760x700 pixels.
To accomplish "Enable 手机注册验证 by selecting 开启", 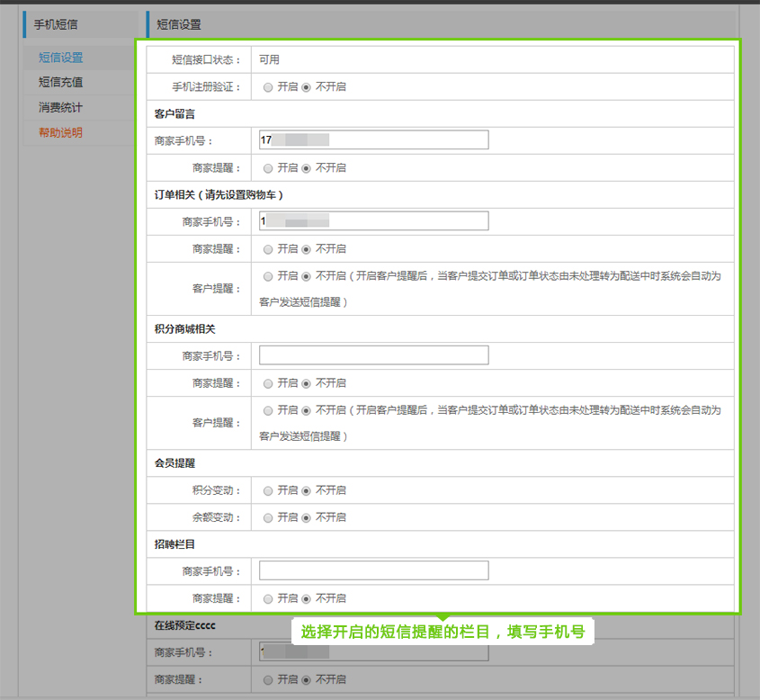I will 268,87.
